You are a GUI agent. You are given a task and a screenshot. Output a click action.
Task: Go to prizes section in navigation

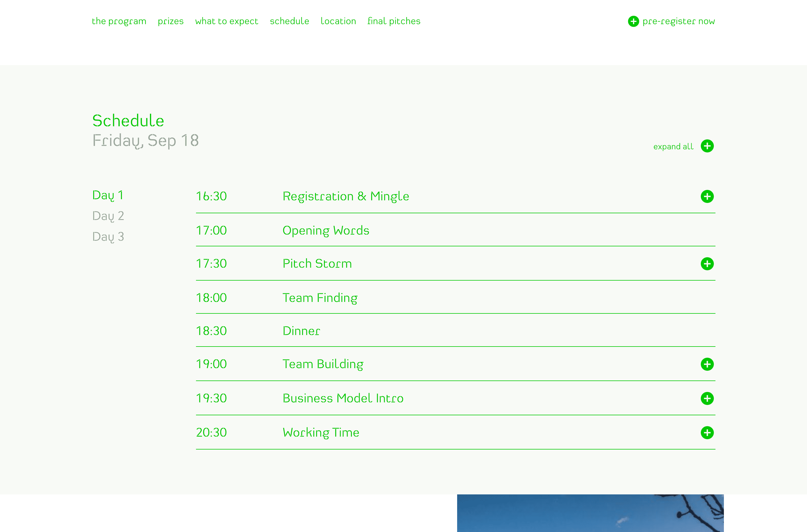click(170, 21)
